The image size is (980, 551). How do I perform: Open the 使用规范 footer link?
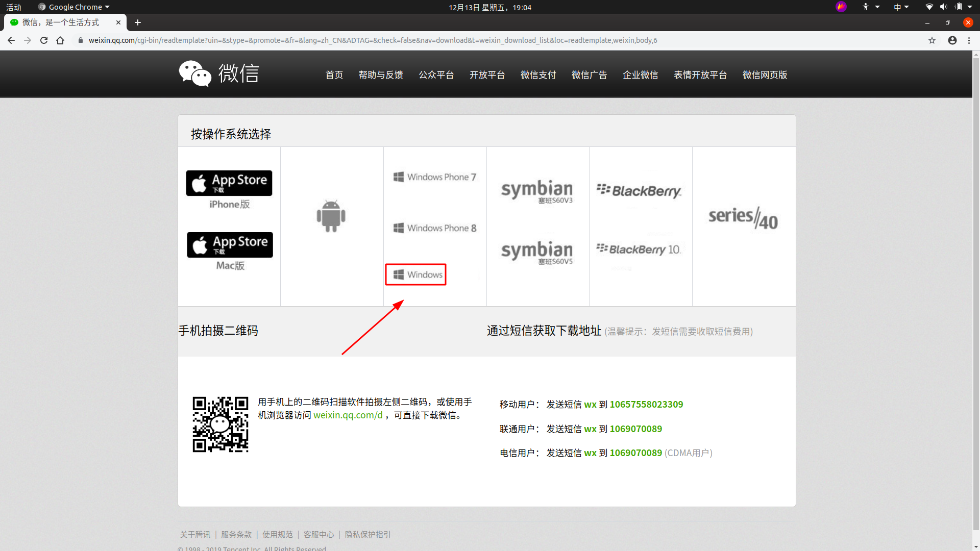[278, 535]
